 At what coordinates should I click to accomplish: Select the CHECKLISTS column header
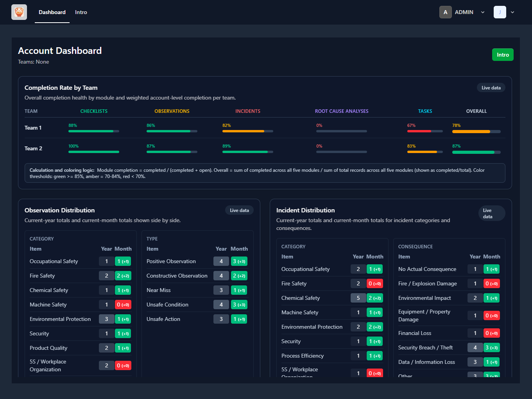tap(94, 111)
